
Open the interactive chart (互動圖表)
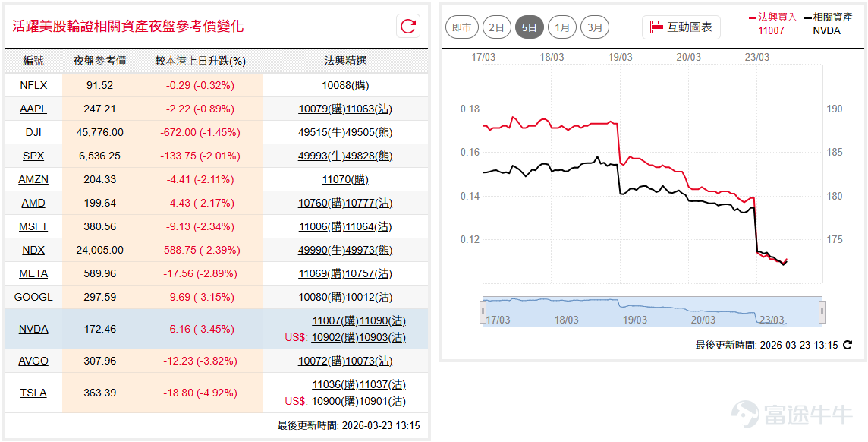(x=681, y=27)
